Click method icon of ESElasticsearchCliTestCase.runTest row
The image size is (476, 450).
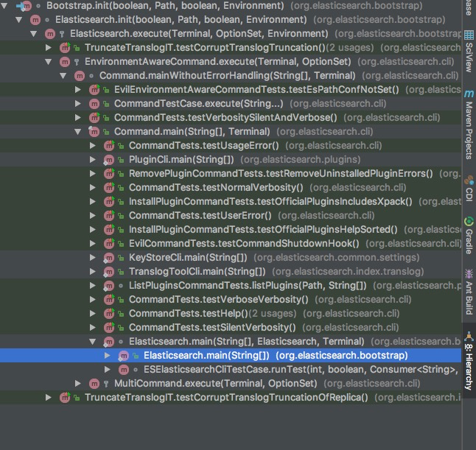click(124, 370)
